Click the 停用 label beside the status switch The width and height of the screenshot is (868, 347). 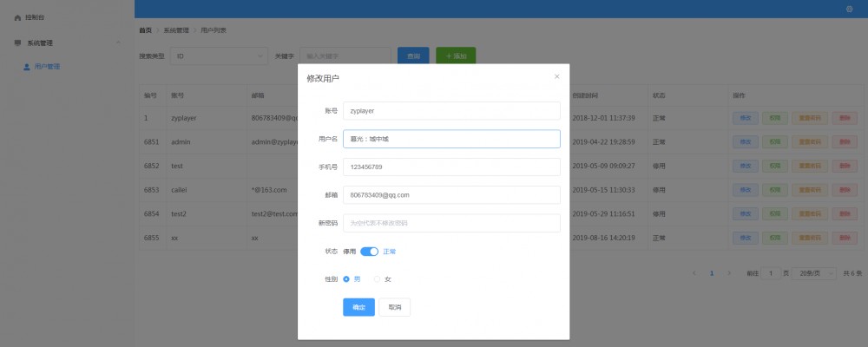coord(349,252)
